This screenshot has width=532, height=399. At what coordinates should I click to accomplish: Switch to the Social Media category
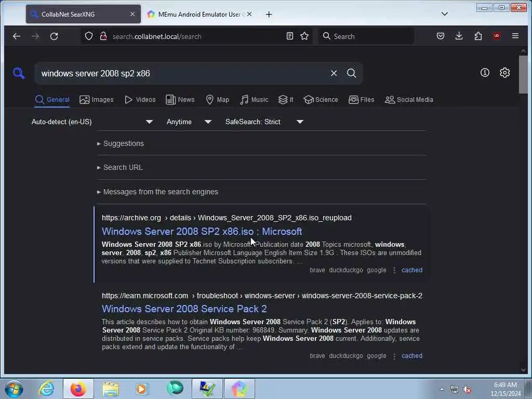pyautogui.click(x=409, y=100)
